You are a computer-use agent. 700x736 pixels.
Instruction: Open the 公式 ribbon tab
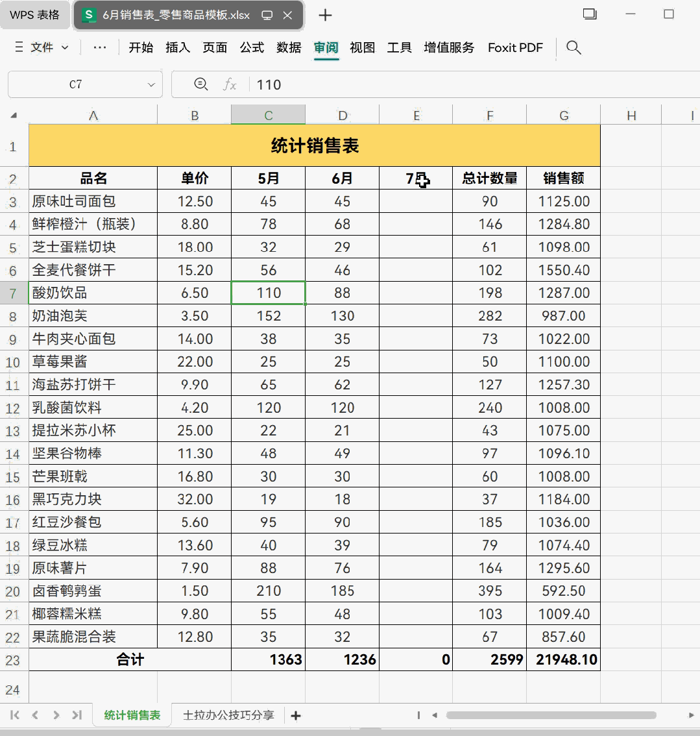pyautogui.click(x=252, y=47)
